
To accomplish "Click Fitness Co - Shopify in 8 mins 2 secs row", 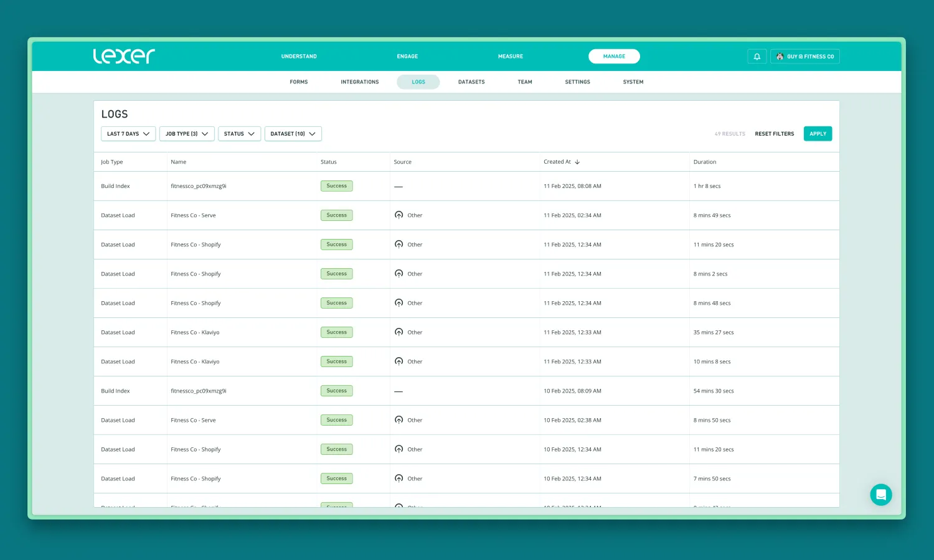I will click(x=196, y=274).
